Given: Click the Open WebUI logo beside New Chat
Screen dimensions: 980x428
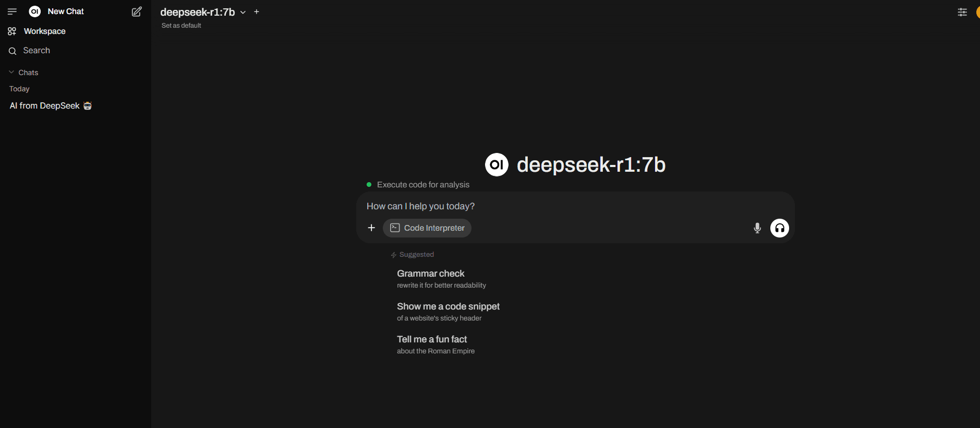Looking at the screenshot, I should coord(35,11).
